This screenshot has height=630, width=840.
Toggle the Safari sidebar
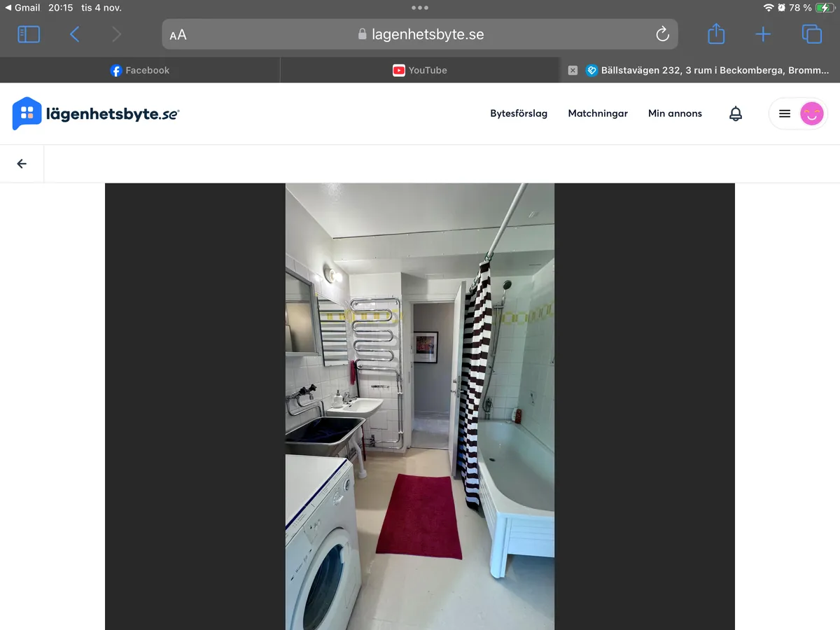point(29,34)
